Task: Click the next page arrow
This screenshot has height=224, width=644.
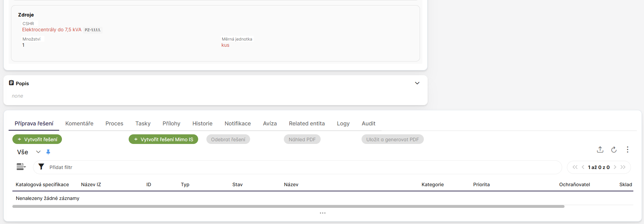Action: click(x=615, y=167)
